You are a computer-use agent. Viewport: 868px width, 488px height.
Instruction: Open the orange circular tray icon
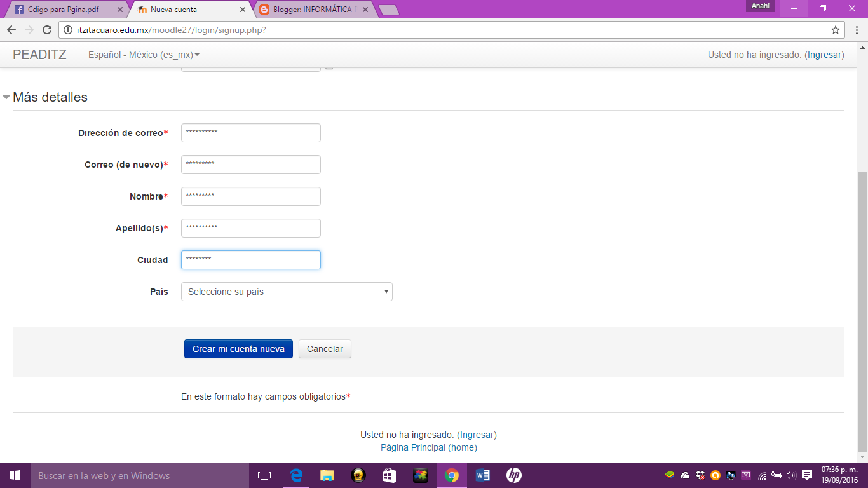point(715,475)
